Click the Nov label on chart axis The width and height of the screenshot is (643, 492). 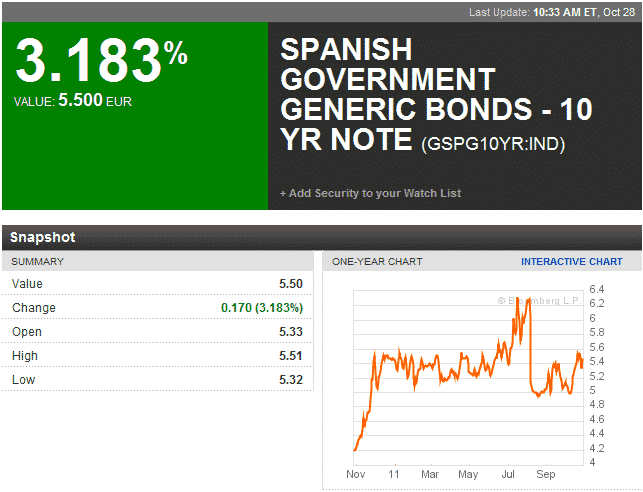tap(357, 474)
